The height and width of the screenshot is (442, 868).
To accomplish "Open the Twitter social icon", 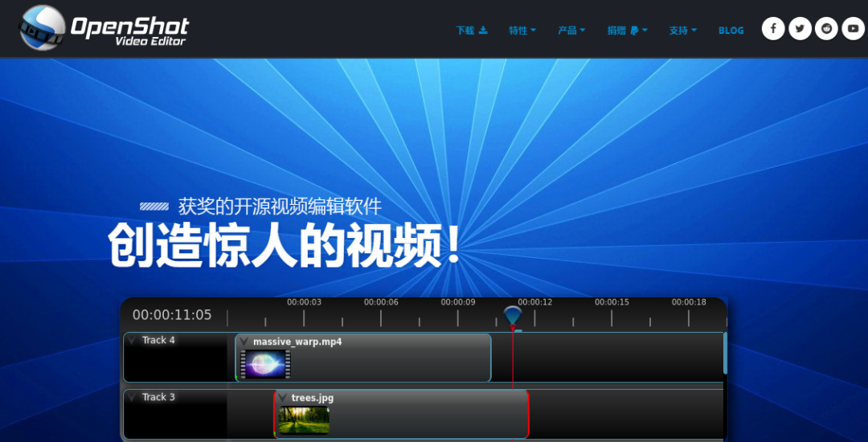I will tap(800, 29).
